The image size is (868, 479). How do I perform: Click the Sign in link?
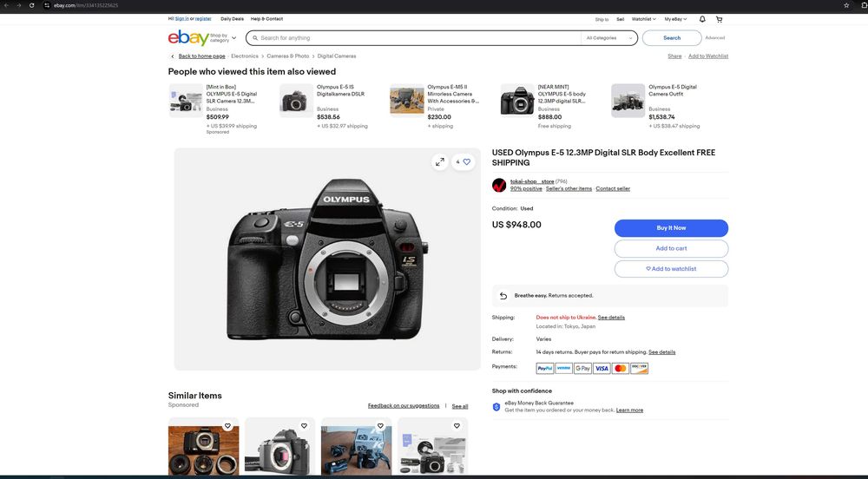click(181, 19)
